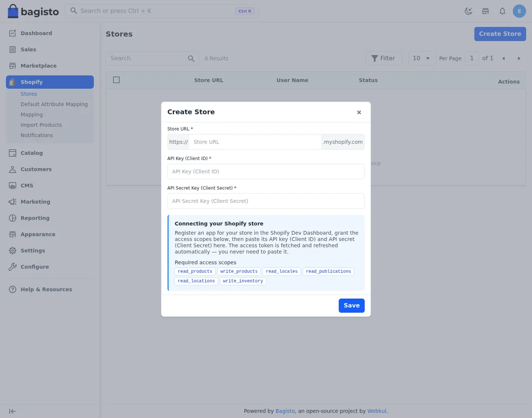Open Import Products submenu item
This screenshot has width=532, height=418.
pyautogui.click(x=41, y=125)
